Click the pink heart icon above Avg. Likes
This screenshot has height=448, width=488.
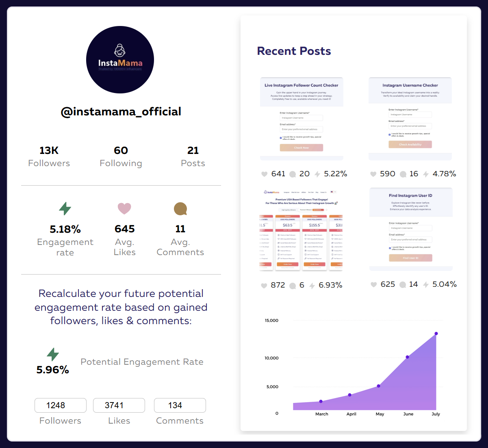[x=124, y=208]
